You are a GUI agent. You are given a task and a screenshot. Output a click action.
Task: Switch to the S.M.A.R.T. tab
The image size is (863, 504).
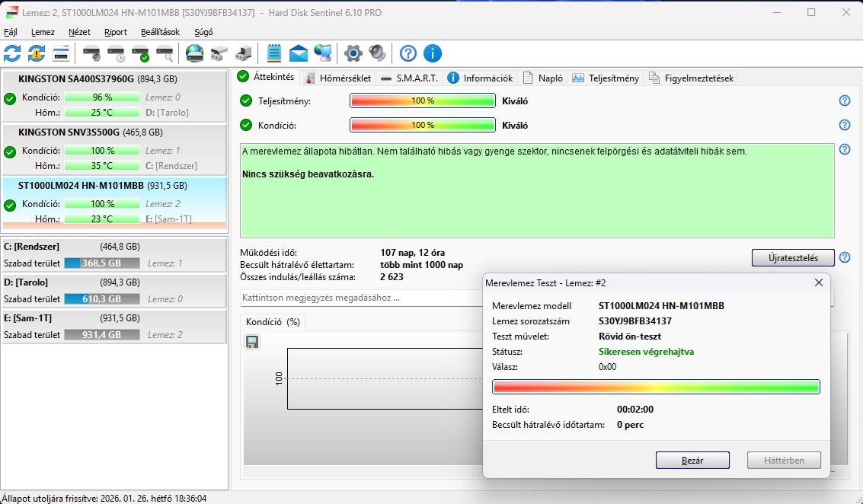[410, 78]
